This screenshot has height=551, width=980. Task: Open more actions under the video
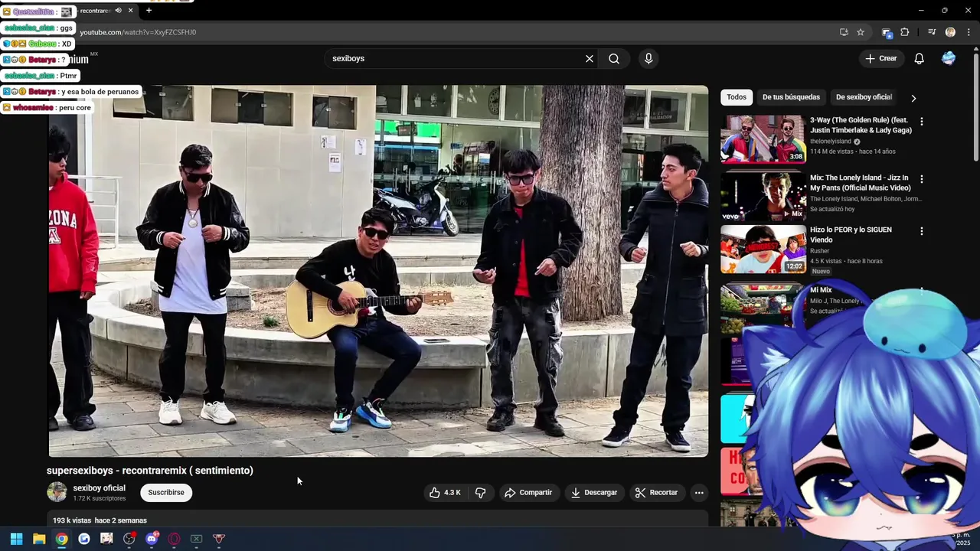pyautogui.click(x=699, y=493)
